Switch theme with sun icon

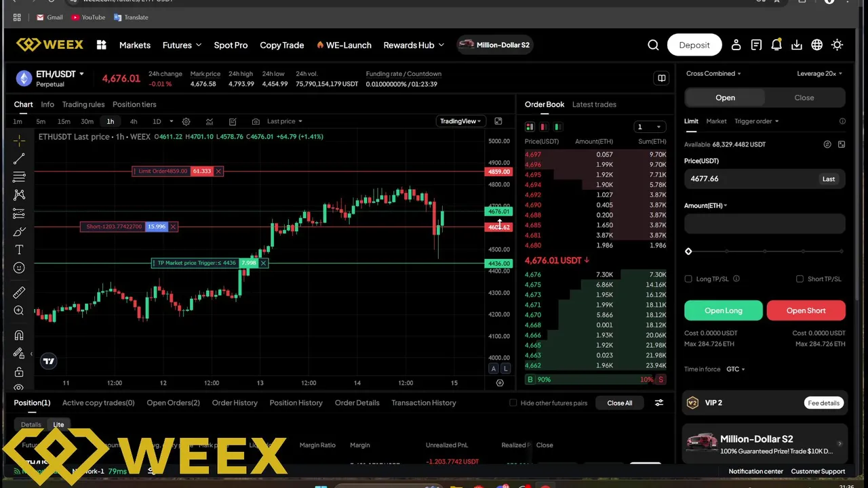837,45
